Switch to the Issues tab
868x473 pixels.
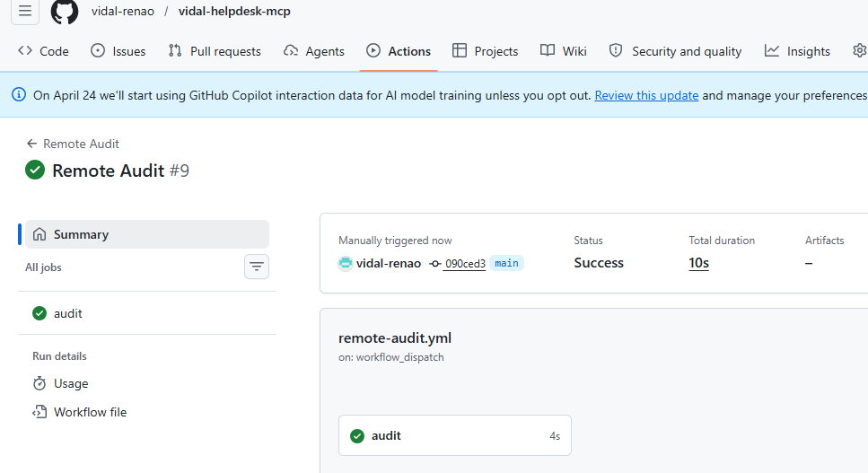[x=118, y=51]
